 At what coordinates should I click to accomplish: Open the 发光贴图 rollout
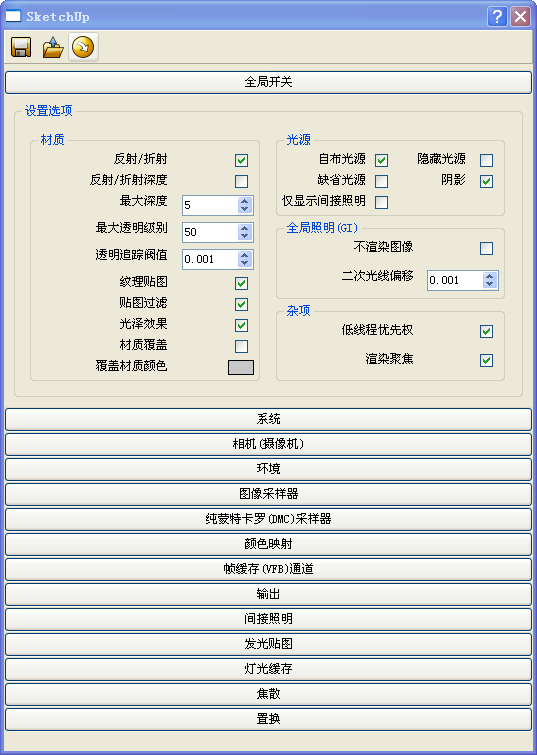pyautogui.click(x=268, y=645)
